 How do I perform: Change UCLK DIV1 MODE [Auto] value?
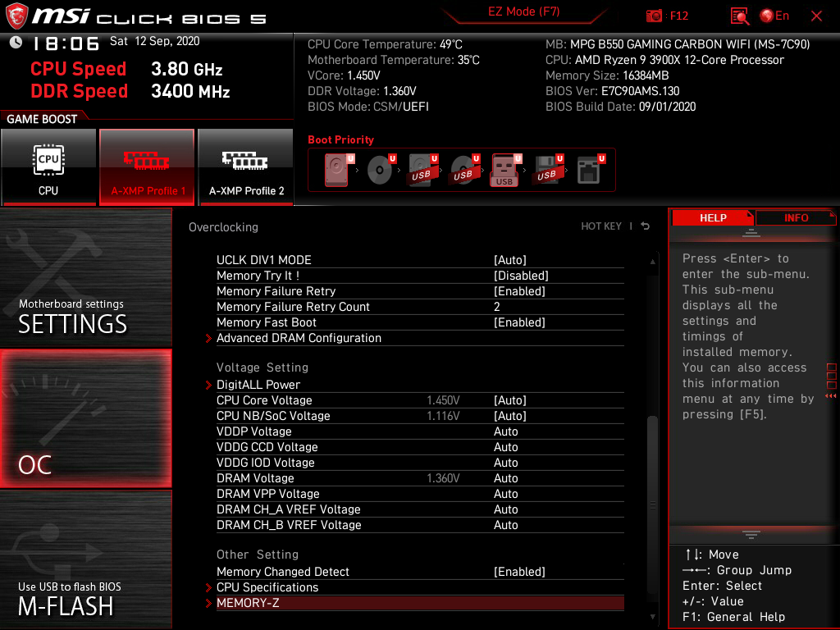click(x=510, y=260)
